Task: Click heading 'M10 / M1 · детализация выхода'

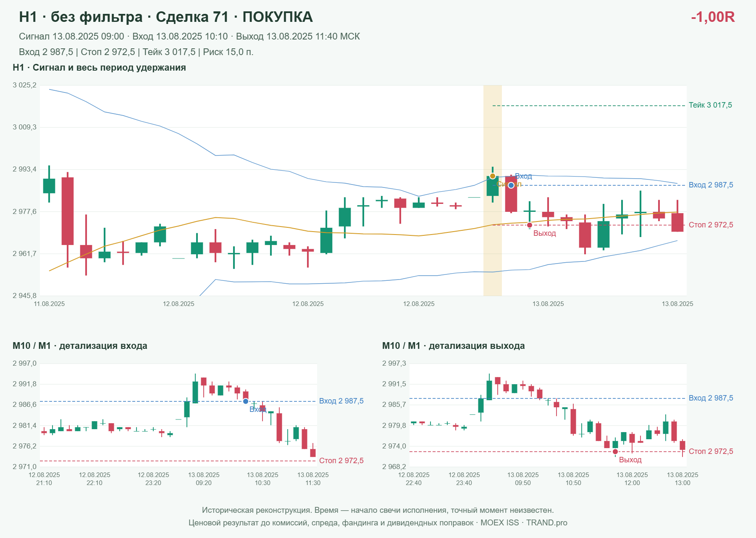Action: 454,346
